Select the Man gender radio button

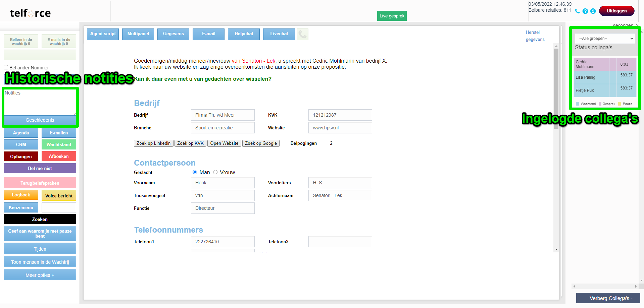(195, 172)
